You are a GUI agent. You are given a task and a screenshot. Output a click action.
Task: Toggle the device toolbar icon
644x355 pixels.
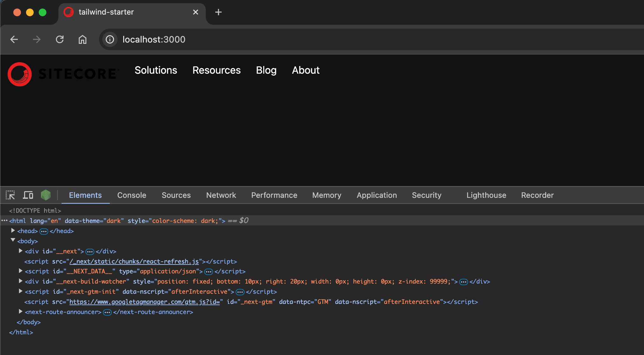point(28,195)
